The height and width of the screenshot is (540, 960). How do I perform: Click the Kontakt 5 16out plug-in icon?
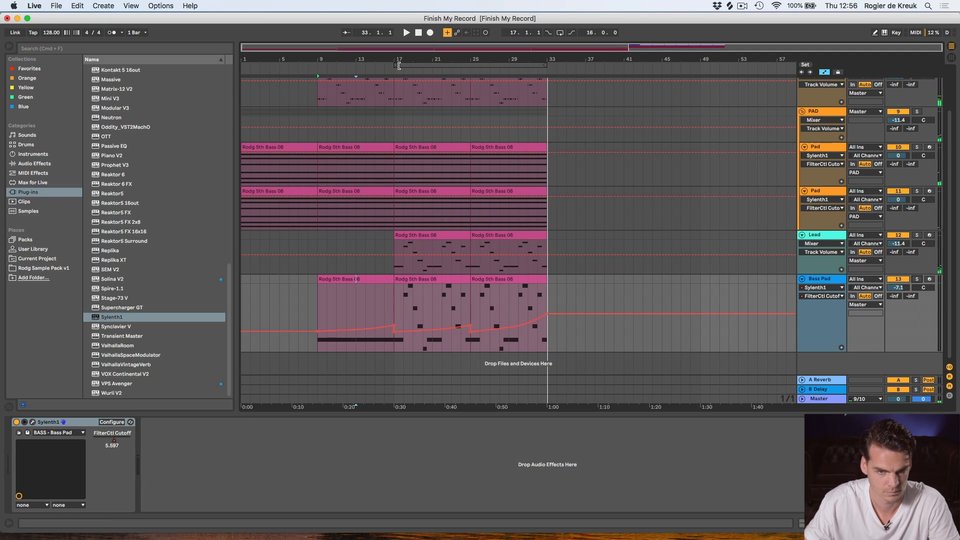pyautogui.click(x=96, y=70)
